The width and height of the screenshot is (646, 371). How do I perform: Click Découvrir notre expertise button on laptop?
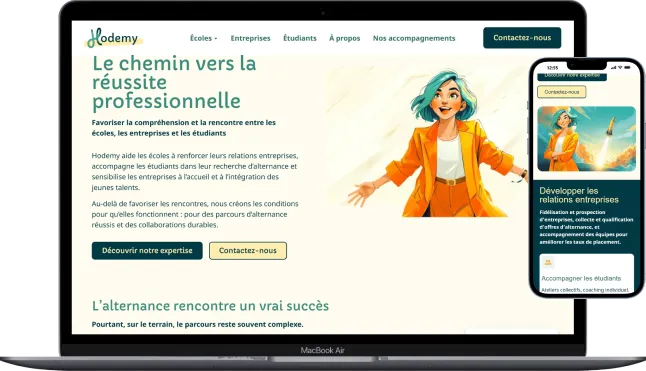coord(147,251)
